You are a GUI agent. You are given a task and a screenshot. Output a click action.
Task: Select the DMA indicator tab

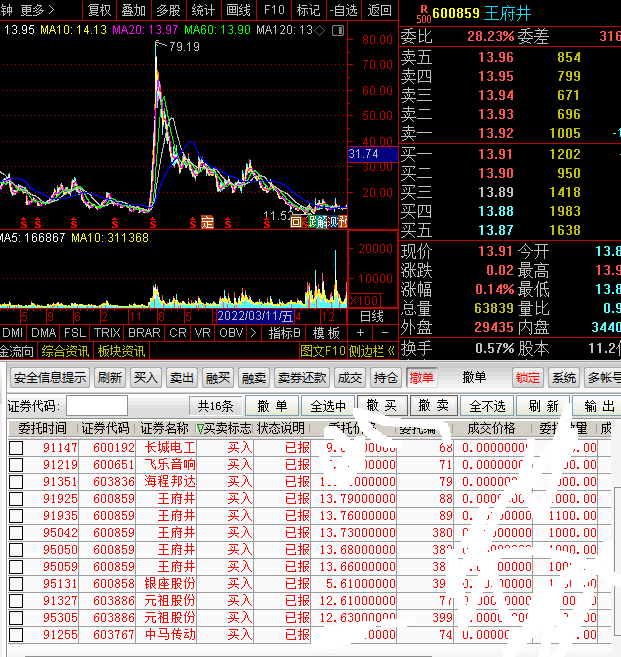point(44,333)
